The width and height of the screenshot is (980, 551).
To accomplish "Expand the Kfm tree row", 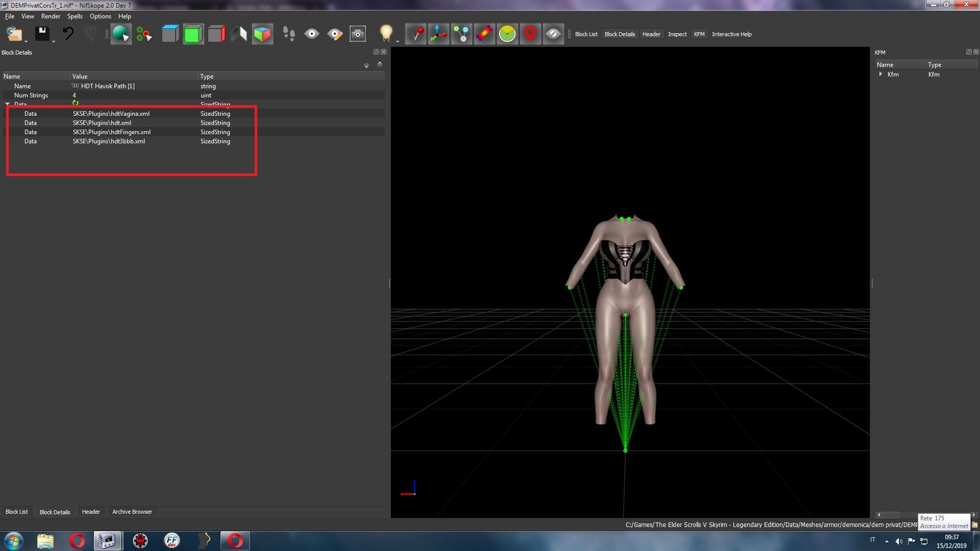I will [x=880, y=74].
